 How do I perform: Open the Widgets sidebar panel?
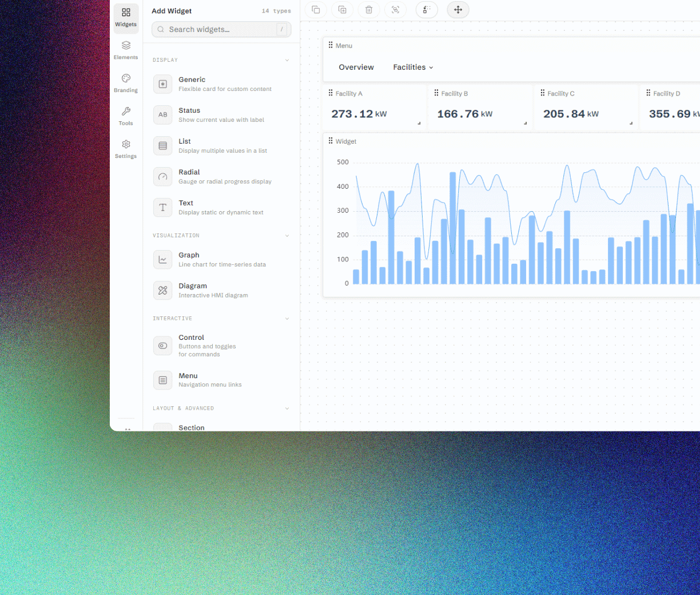tap(126, 18)
